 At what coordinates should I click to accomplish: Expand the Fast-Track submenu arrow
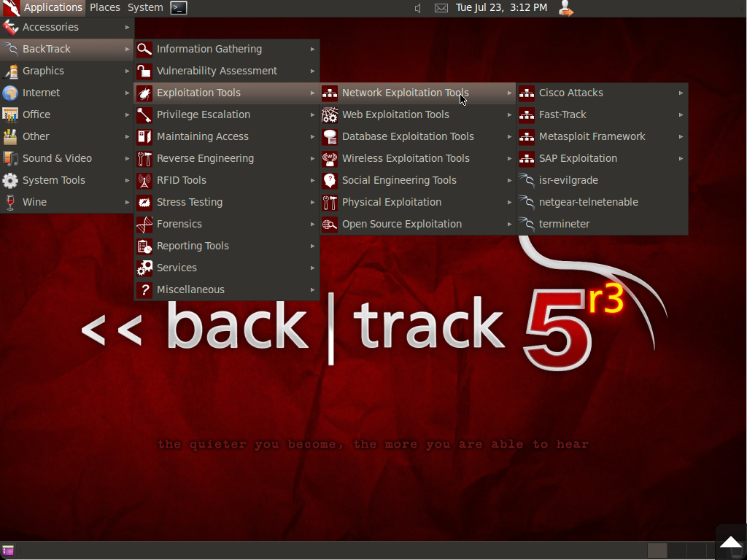pyautogui.click(x=681, y=114)
